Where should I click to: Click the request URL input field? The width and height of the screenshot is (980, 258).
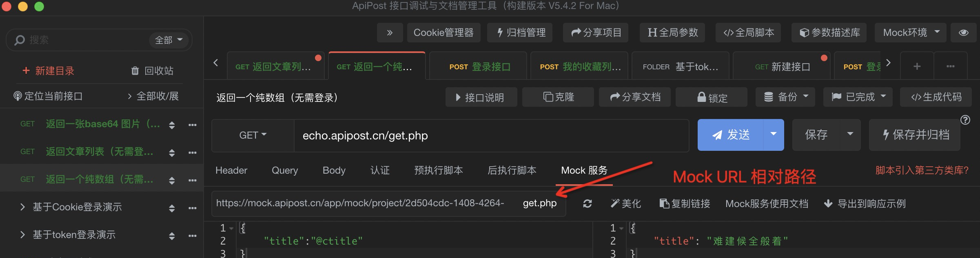coord(491,135)
